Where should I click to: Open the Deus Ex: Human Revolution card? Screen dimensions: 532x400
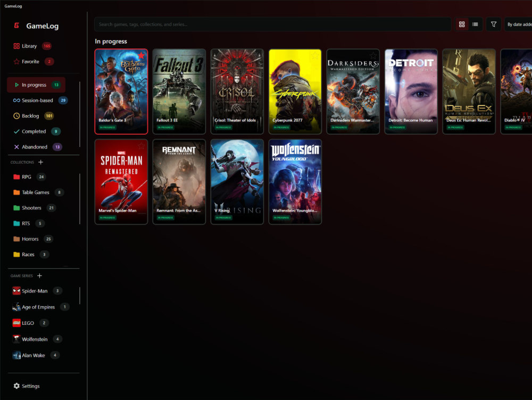coord(469,91)
